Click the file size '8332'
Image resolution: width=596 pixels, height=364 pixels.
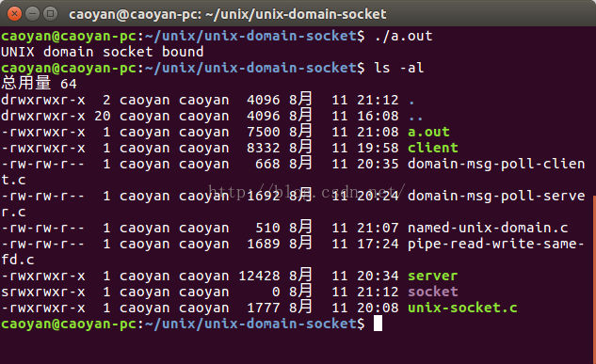(x=264, y=148)
